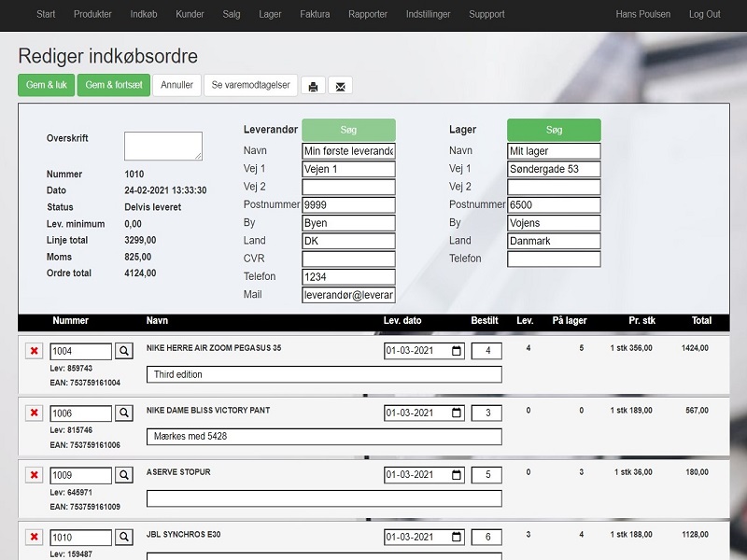Search product for line number 1004
The width and height of the screenshot is (747, 560).
click(x=124, y=351)
